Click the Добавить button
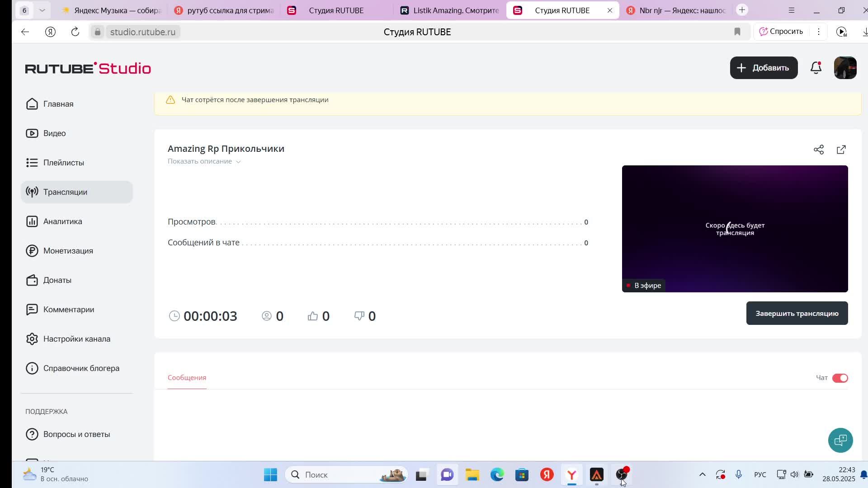This screenshot has height=488, width=868. (x=763, y=68)
